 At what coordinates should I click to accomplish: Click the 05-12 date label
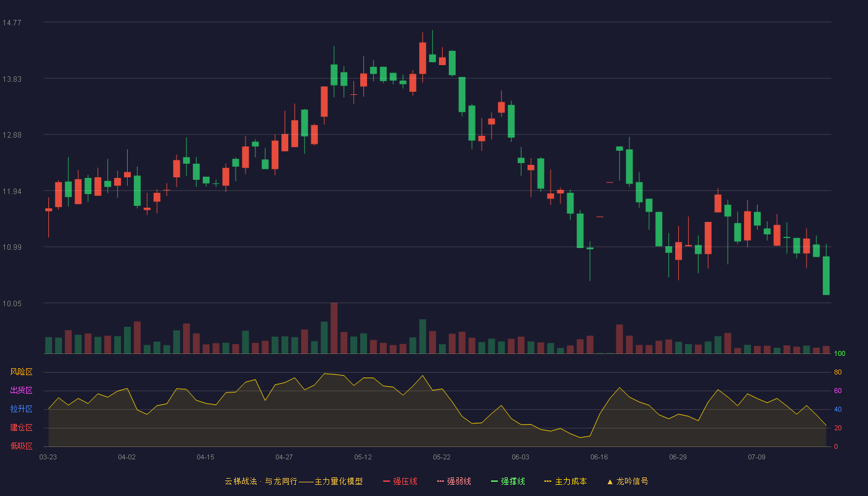pyautogui.click(x=363, y=457)
